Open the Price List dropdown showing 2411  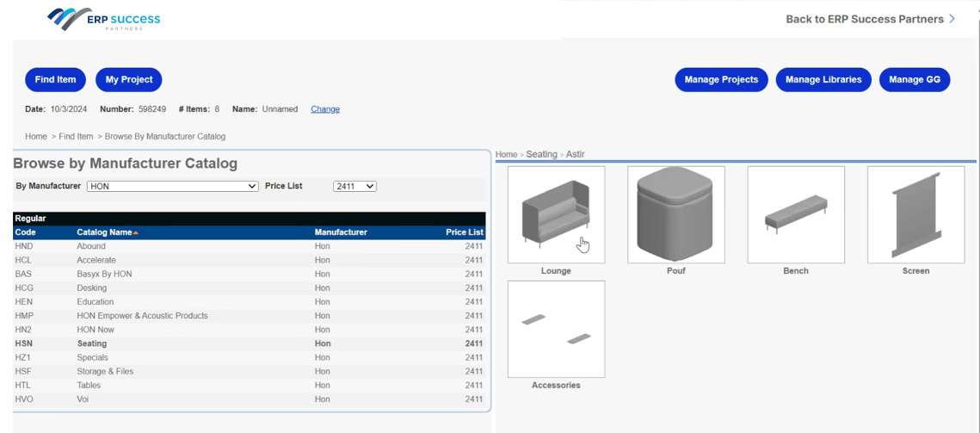point(355,186)
